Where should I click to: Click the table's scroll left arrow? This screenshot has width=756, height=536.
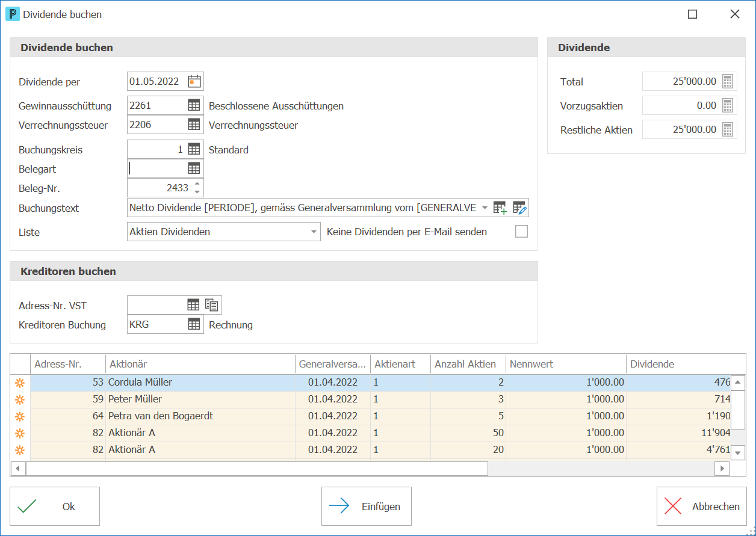tap(18, 469)
